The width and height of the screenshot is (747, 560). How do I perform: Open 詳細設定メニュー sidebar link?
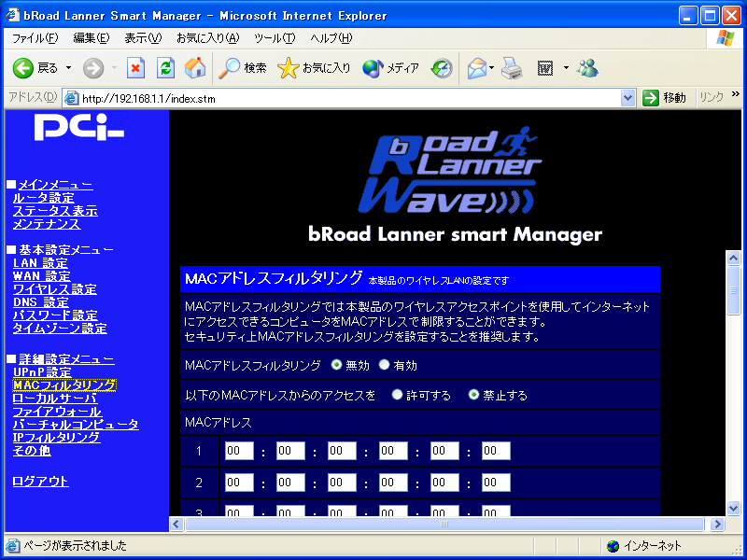pyautogui.click(x=66, y=359)
